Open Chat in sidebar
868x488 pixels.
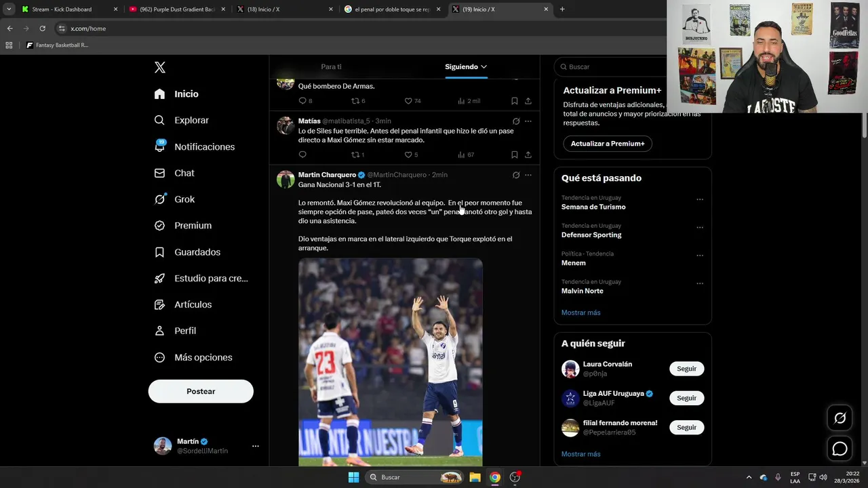pyautogui.click(x=174, y=173)
